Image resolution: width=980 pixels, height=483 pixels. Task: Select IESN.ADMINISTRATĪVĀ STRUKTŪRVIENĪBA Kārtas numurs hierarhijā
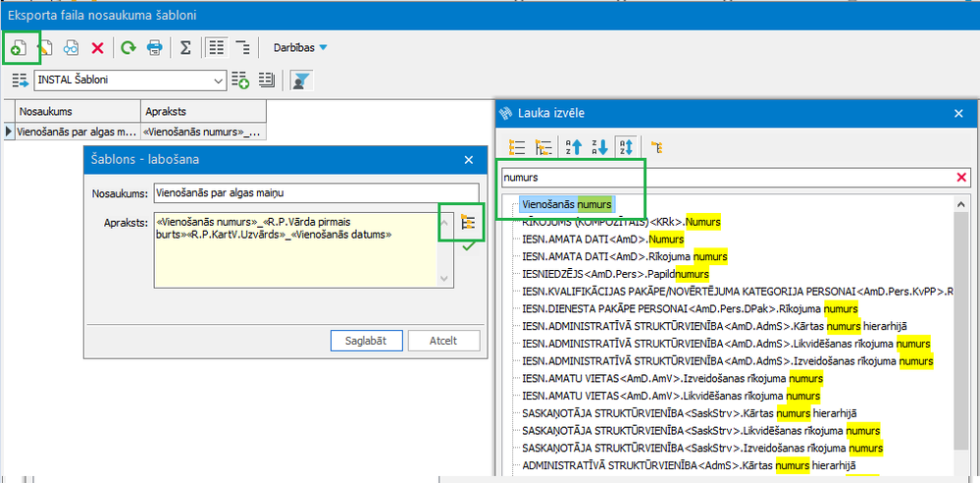tap(714, 326)
